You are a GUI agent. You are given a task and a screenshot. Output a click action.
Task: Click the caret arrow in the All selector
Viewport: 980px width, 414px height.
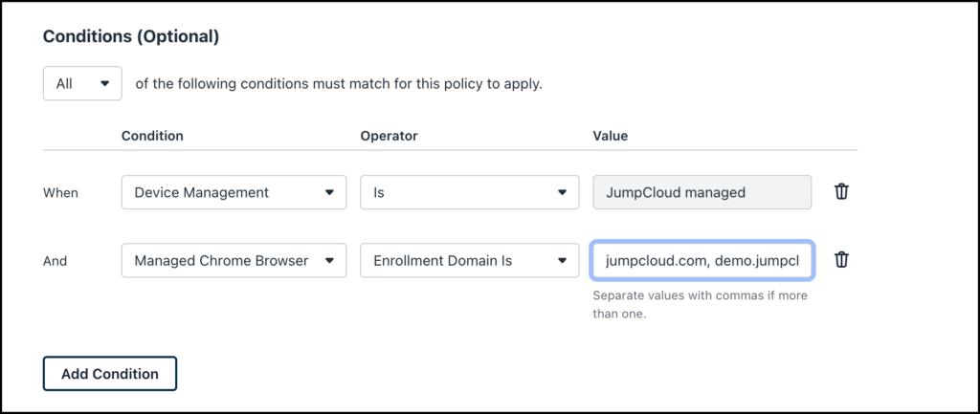tap(105, 83)
